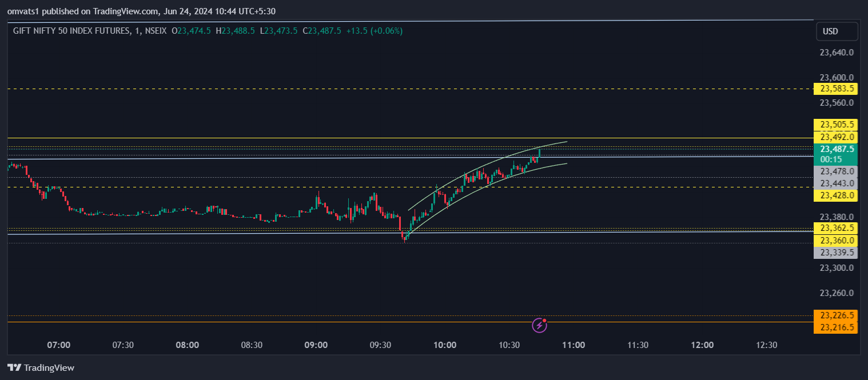
Task: Click the 09:30 time axis label
Action: point(380,345)
